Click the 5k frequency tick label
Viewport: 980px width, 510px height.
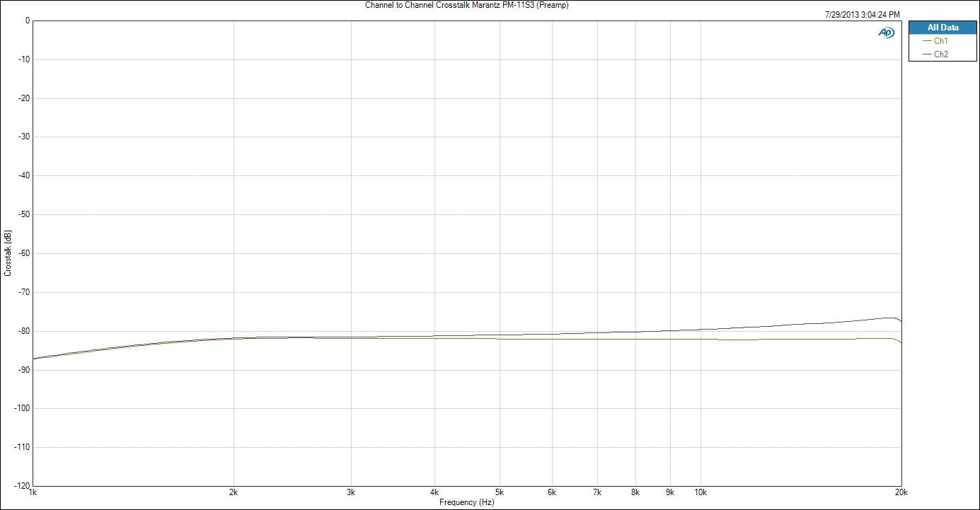pos(500,492)
